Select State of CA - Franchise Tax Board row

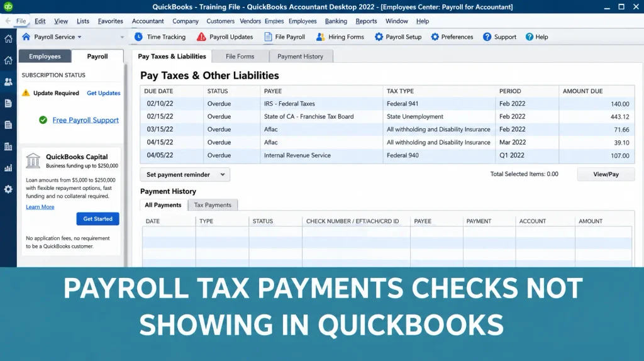coord(387,116)
